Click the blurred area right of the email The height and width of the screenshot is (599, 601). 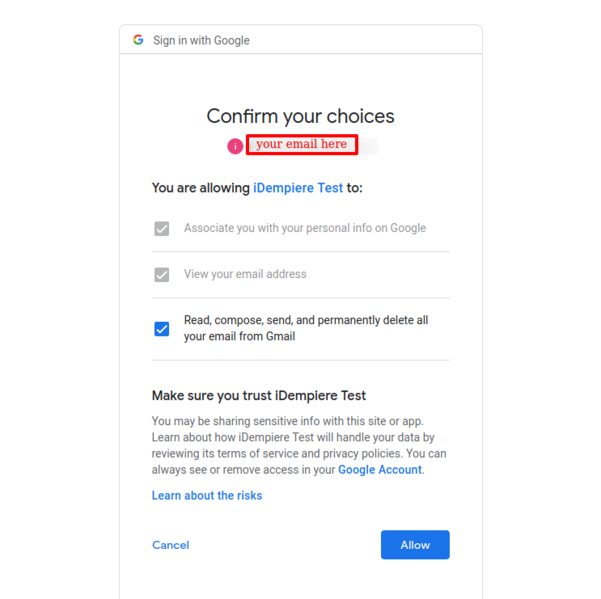click(369, 146)
